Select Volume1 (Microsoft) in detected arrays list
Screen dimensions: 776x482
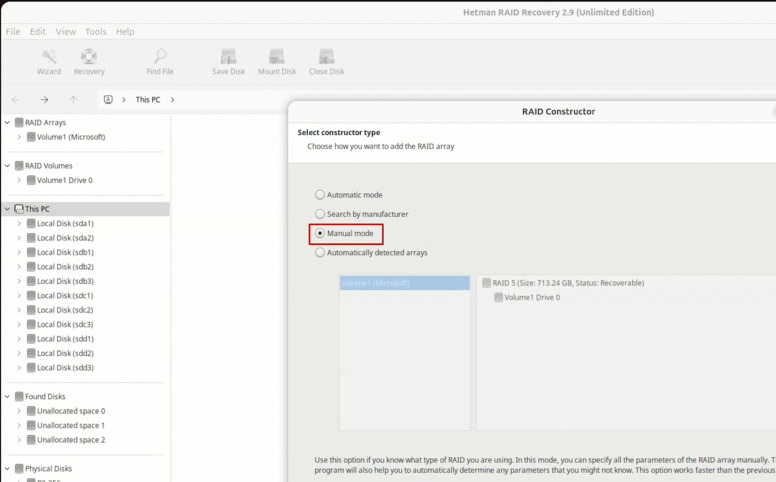(x=404, y=283)
